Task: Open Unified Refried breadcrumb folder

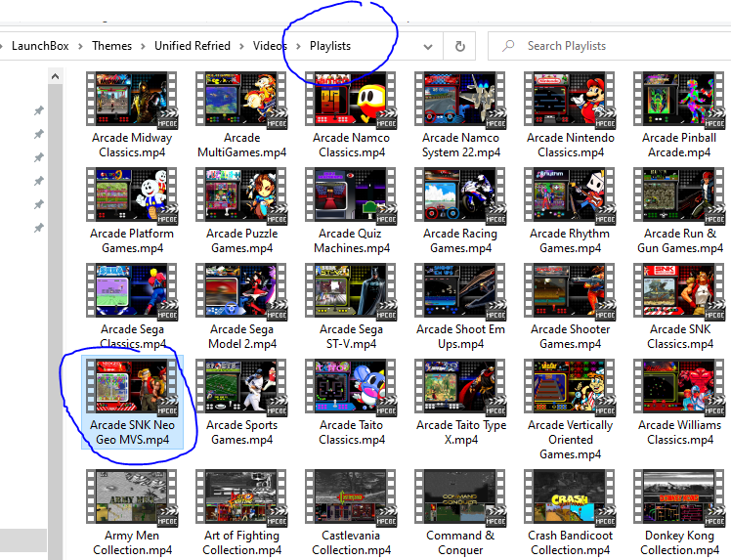Action: pyautogui.click(x=193, y=46)
